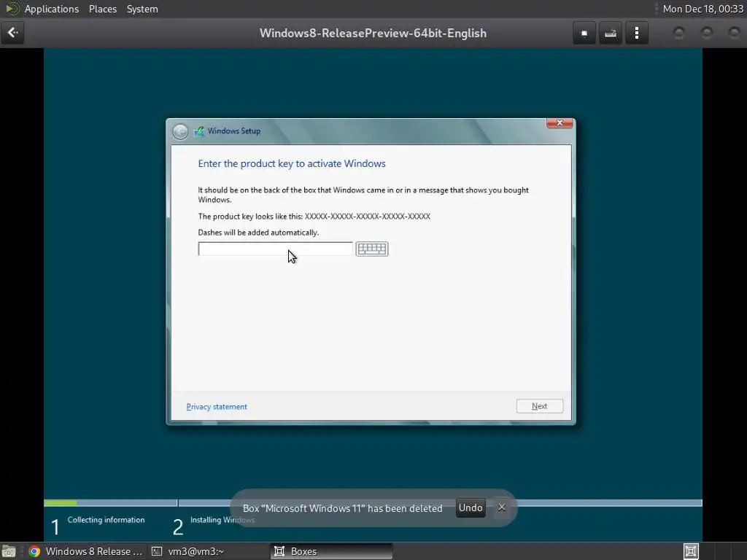Viewport: 747px width, 560px height.
Task: Switch to Chrome Windows 8 Release taskbar item
Action: pos(86,551)
